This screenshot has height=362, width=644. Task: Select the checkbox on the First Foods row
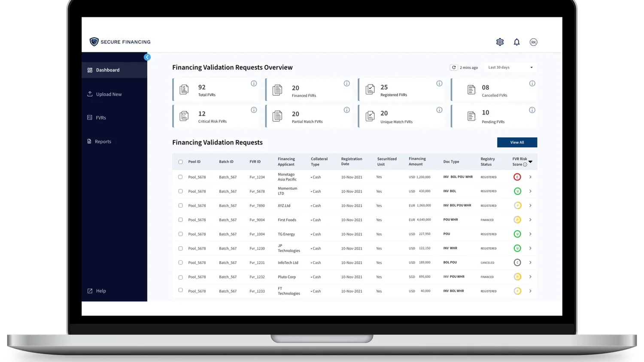[x=180, y=220]
